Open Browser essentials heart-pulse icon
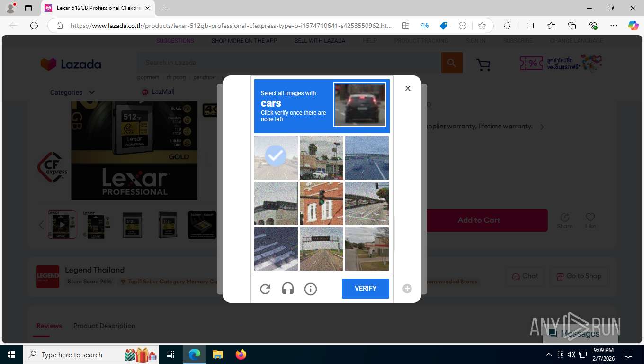 click(x=593, y=26)
